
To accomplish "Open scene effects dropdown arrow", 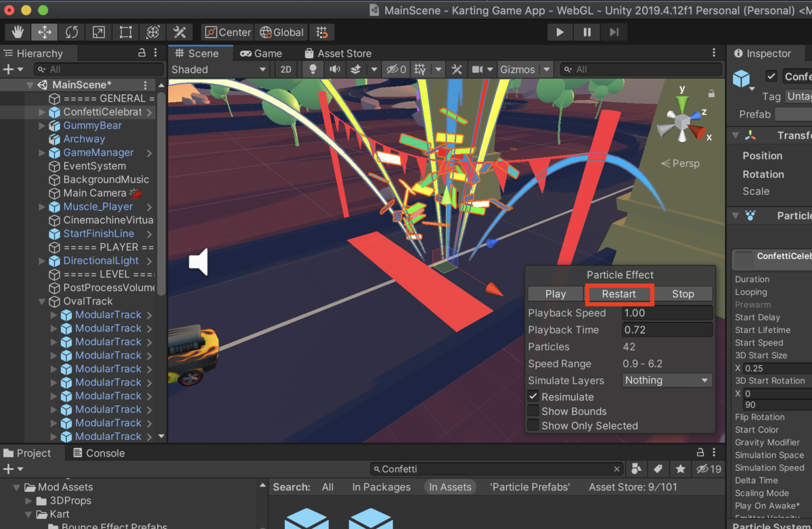I will (374, 69).
